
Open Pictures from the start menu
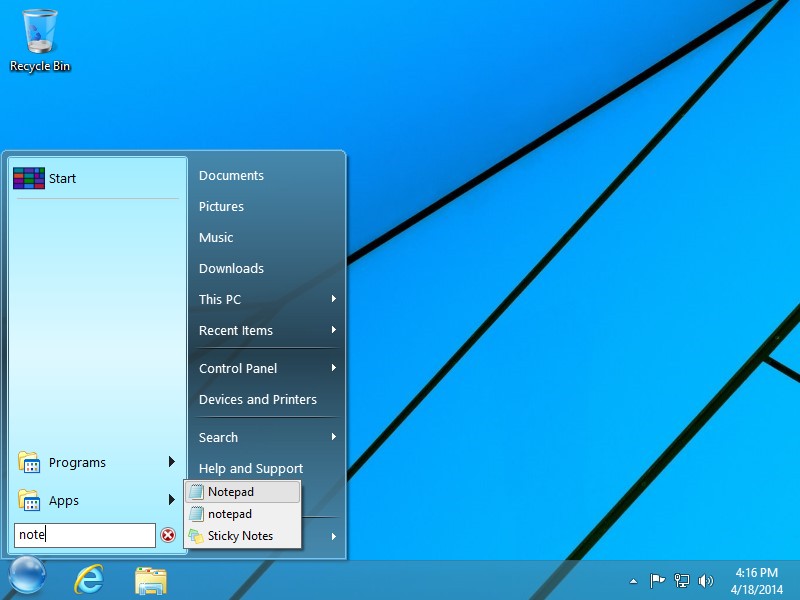[x=221, y=207]
